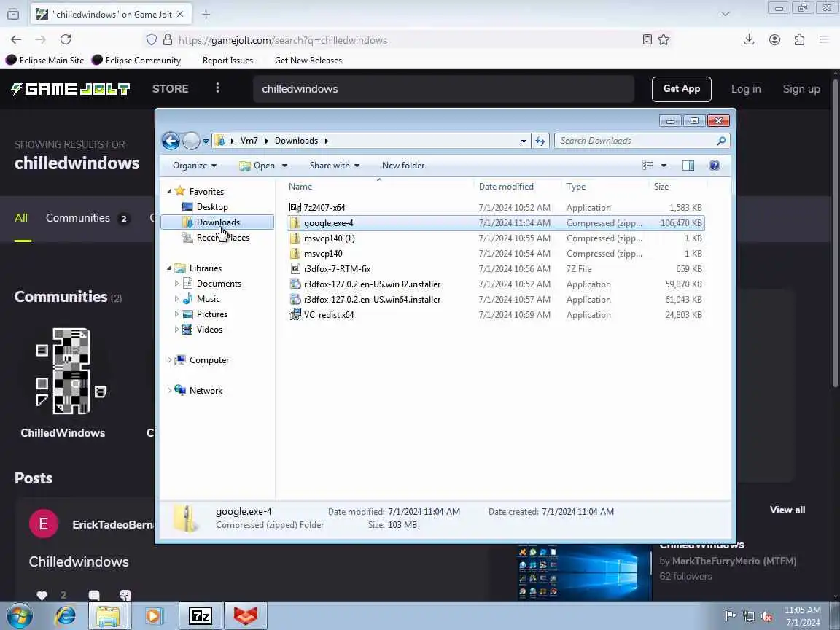Select the All search results tab

coord(21,218)
